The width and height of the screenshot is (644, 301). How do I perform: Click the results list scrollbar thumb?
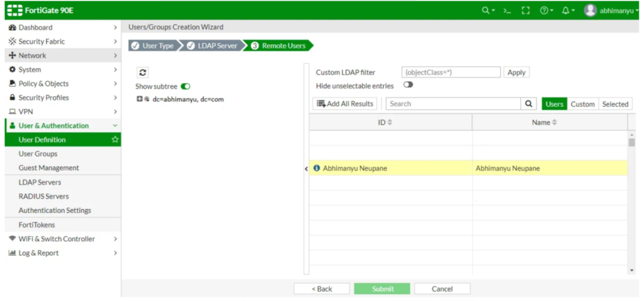click(x=631, y=143)
